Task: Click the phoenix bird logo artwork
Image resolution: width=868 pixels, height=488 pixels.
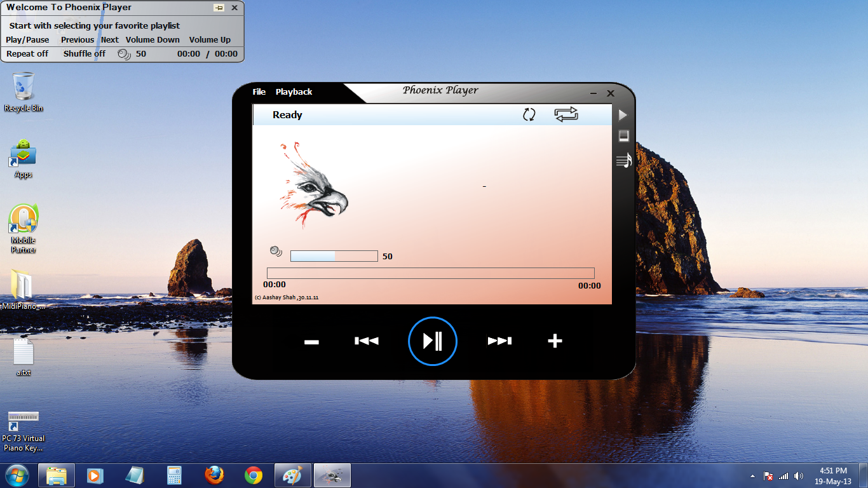Action: 313,185
